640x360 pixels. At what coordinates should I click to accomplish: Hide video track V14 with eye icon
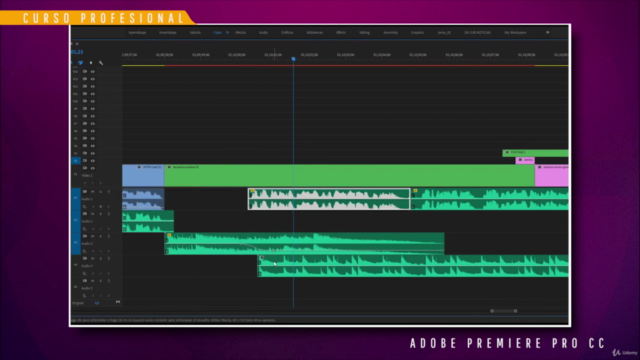93,71
